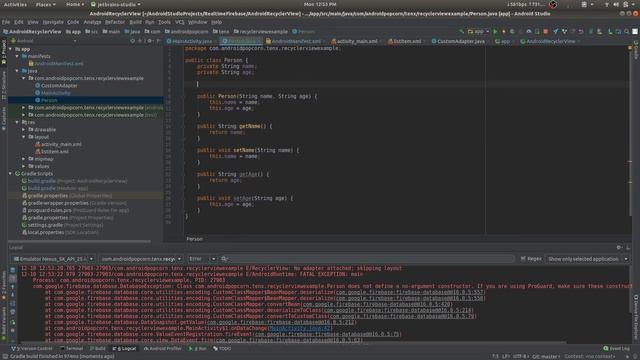640x360 pixels.
Task: Open Search Everywhere magnifier in the toolbar
Action: [x=627, y=31]
